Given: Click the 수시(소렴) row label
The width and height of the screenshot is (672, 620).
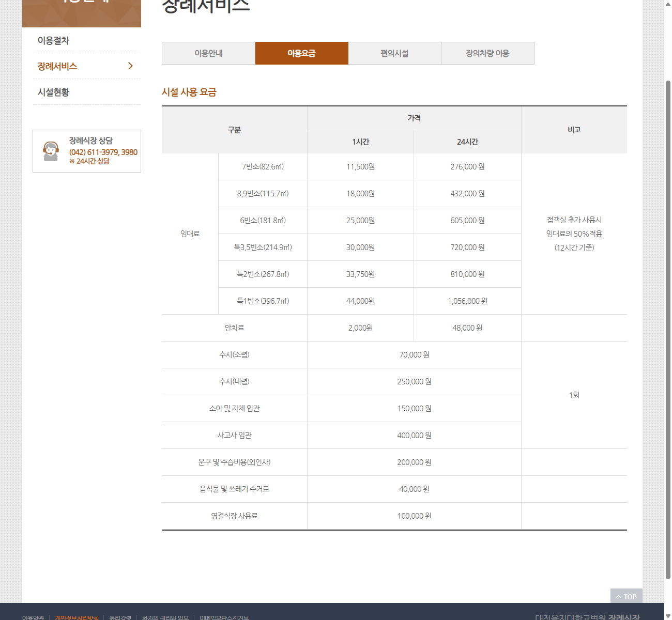Looking at the screenshot, I should point(234,354).
